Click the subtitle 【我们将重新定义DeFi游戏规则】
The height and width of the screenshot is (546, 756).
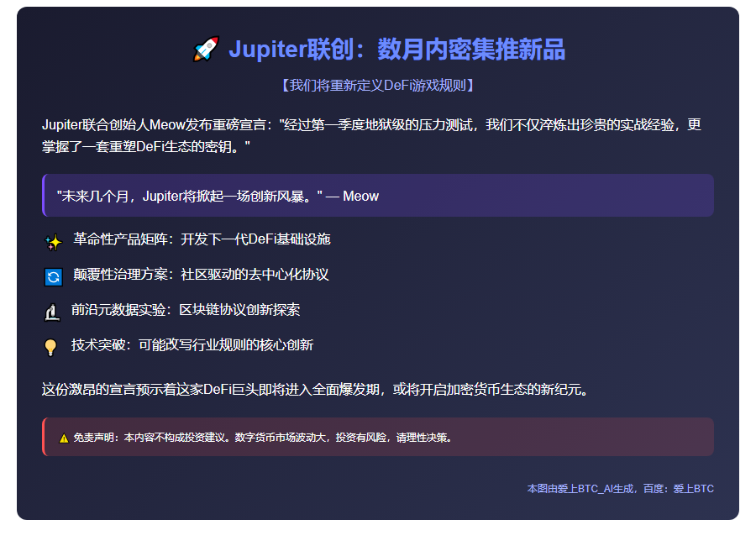[378, 86]
